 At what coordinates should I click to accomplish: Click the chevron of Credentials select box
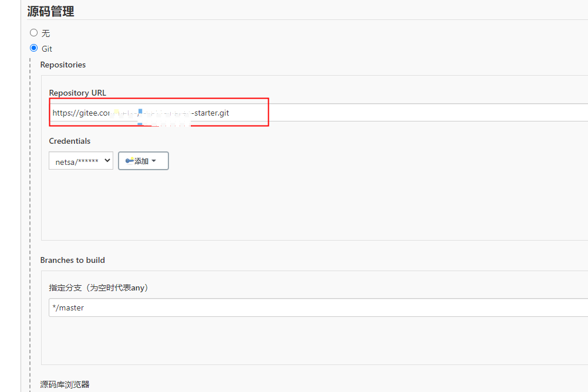(x=107, y=161)
